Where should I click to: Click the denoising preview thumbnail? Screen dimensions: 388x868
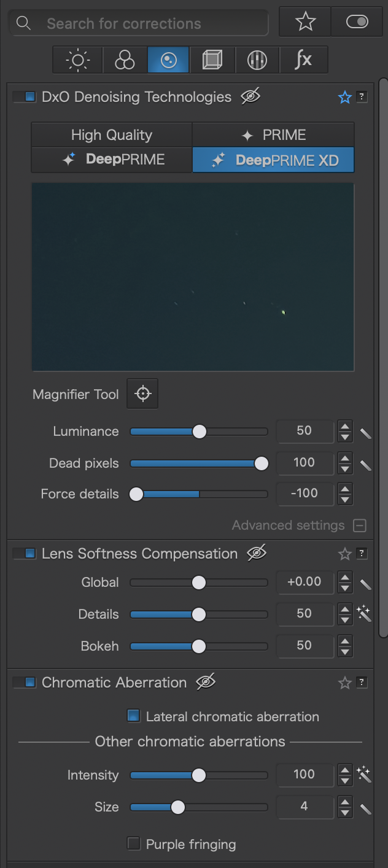(x=193, y=277)
